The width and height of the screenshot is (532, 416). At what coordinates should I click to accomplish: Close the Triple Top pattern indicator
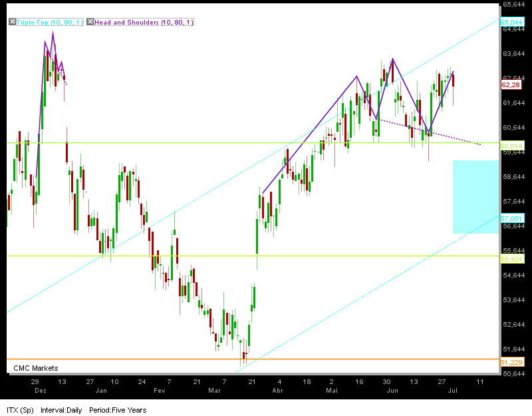(x=12, y=22)
